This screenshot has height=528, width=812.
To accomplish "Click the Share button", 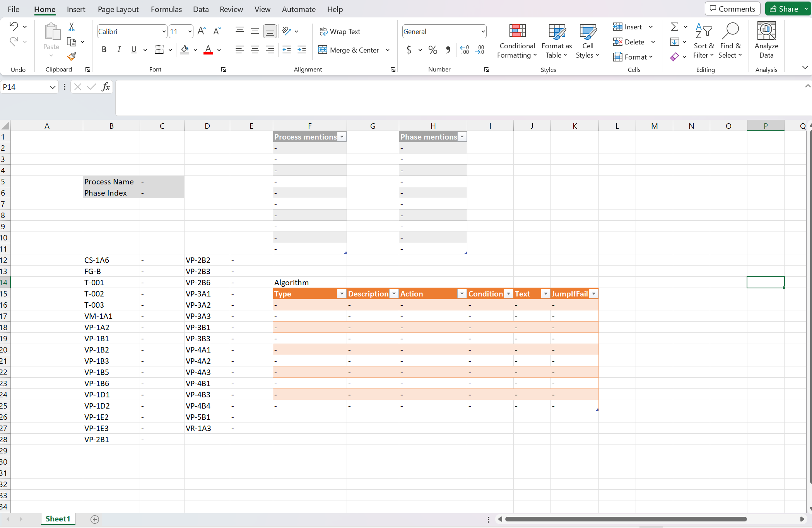I will point(784,9).
